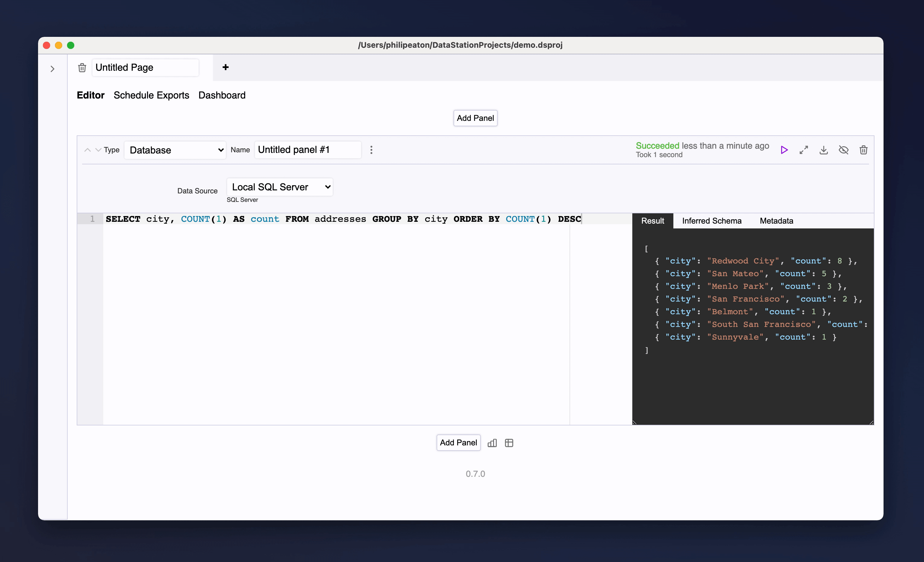Open the Type dropdown for panel
The height and width of the screenshot is (562, 924).
(x=175, y=149)
